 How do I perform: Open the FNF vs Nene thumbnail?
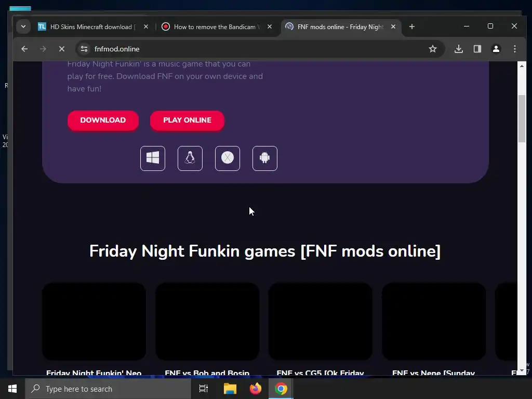tap(434, 321)
